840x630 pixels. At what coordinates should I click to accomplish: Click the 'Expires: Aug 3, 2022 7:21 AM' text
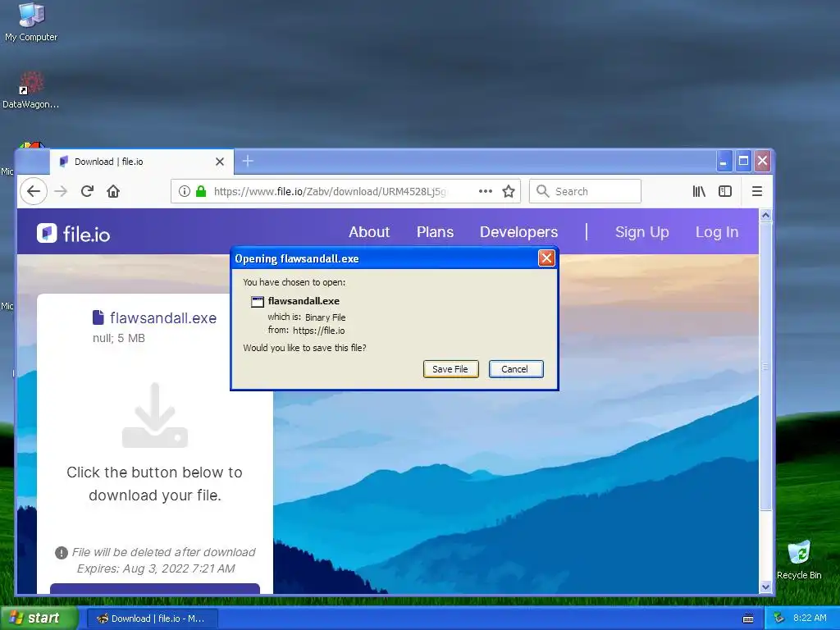156,568
